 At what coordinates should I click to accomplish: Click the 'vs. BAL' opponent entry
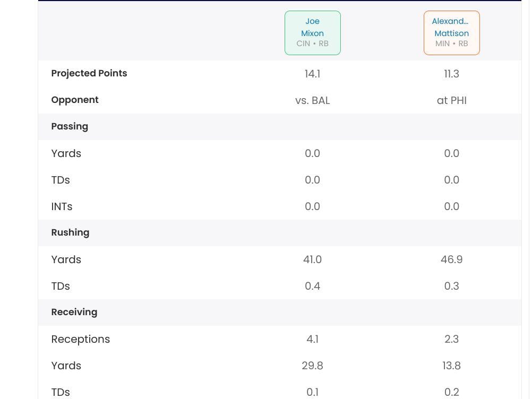312,100
